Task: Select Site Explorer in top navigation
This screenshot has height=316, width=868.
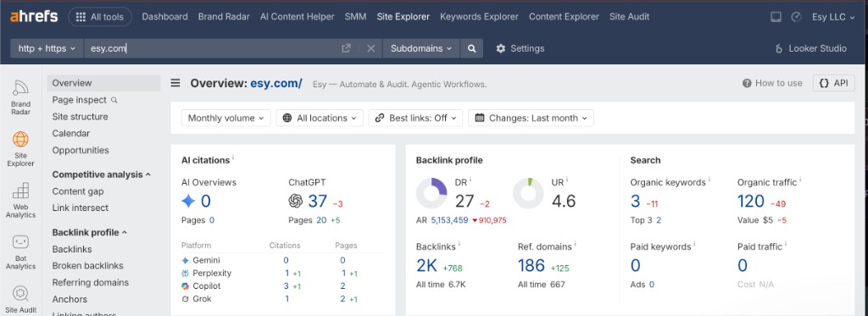Action: 403,17
